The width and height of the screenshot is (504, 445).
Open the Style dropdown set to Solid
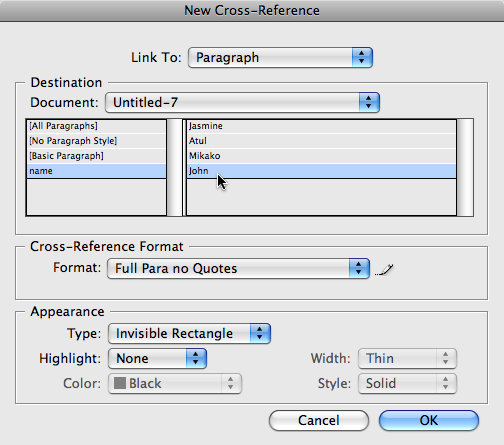[x=407, y=383]
